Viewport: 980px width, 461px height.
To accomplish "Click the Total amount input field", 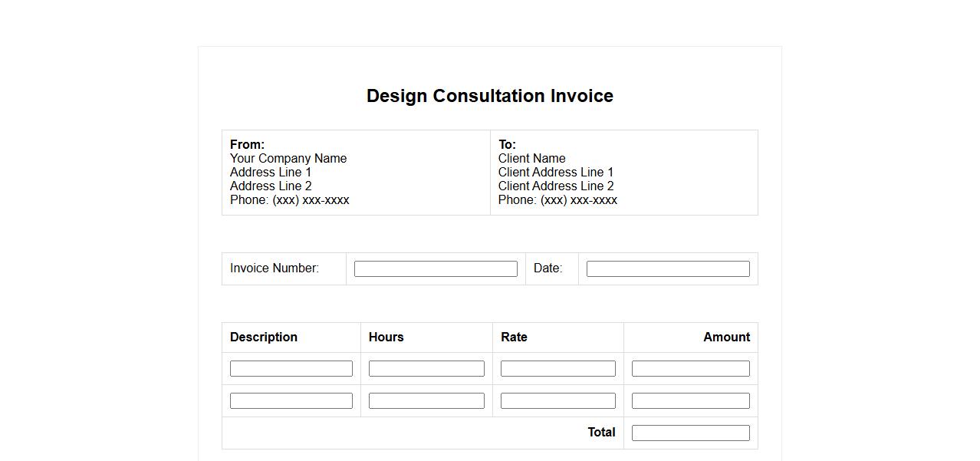I will click(x=691, y=433).
